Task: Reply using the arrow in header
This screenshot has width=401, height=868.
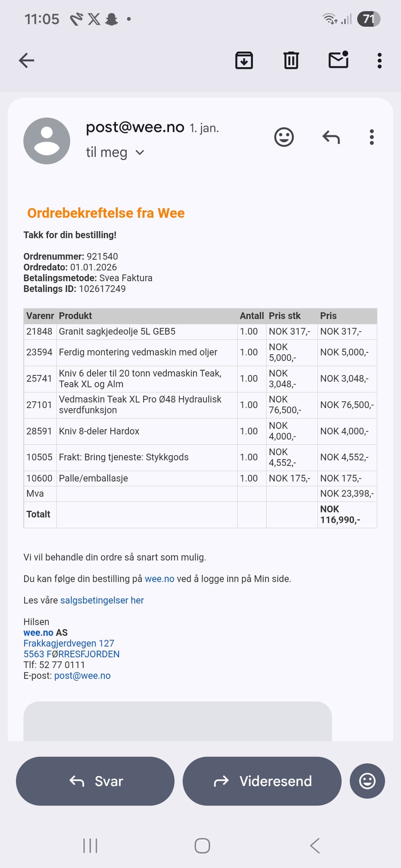Action: [331, 137]
